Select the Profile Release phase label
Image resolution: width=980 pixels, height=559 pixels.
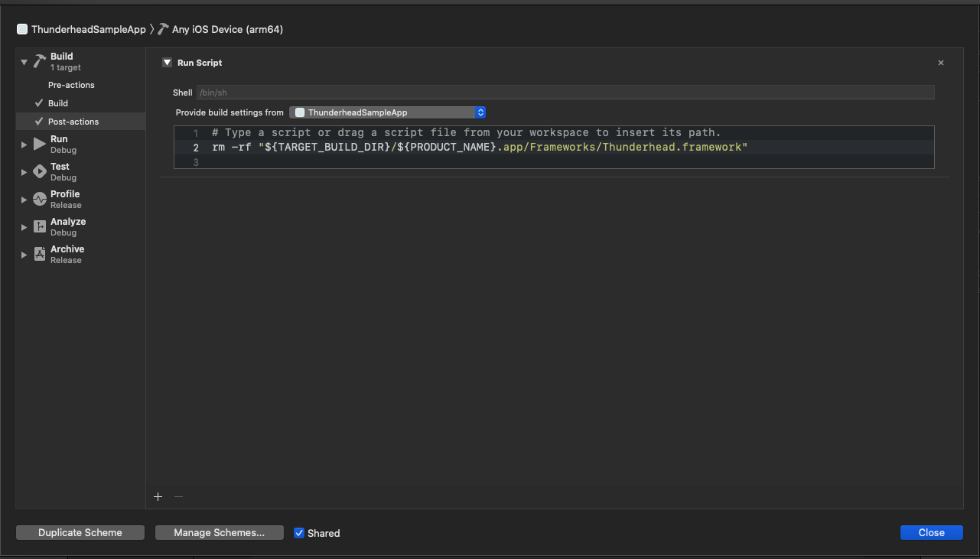pos(66,200)
